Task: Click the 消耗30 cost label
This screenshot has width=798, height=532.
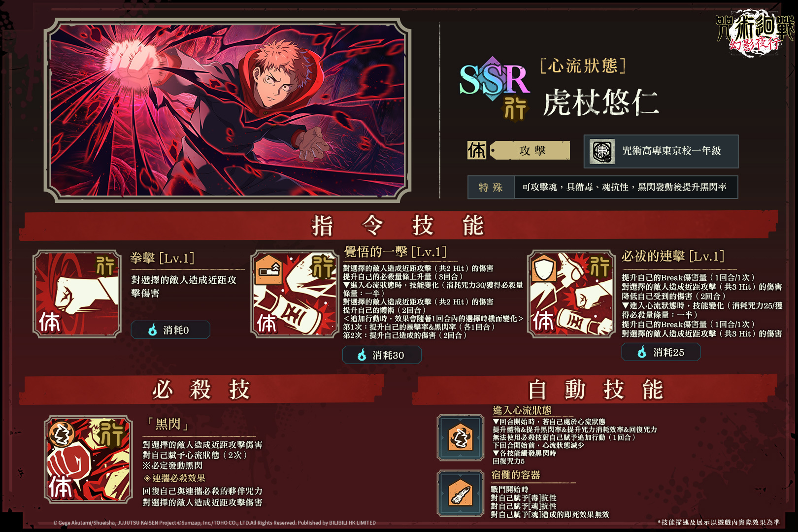Action: [x=382, y=355]
